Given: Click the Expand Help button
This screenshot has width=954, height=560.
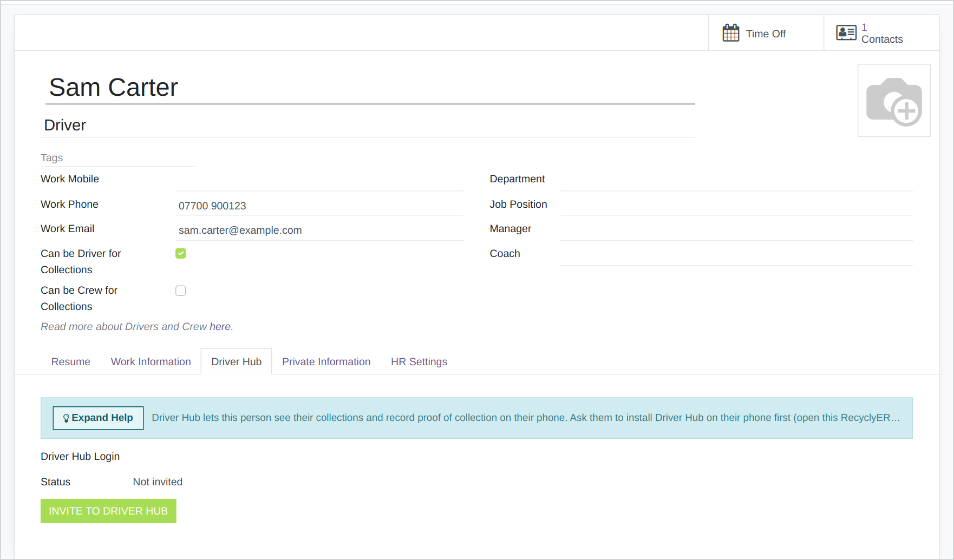Looking at the screenshot, I should click(x=98, y=418).
